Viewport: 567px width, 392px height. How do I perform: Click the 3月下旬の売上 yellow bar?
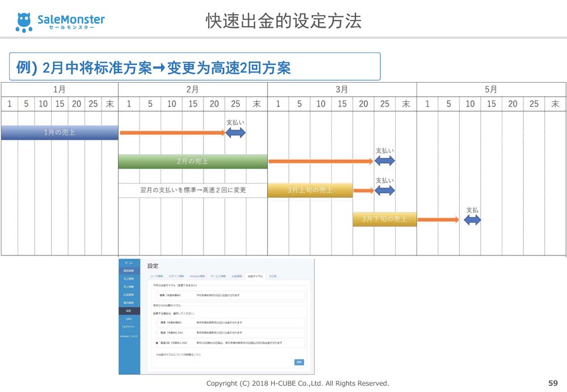[384, 219]
